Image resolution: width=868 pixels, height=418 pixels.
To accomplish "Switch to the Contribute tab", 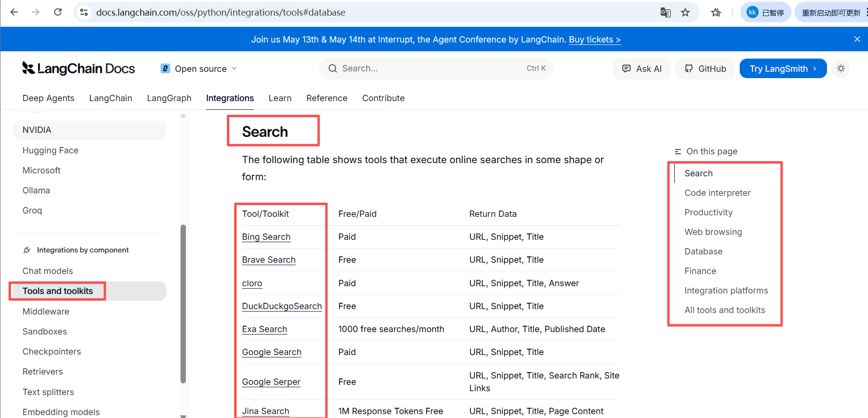I will (384, 98).
